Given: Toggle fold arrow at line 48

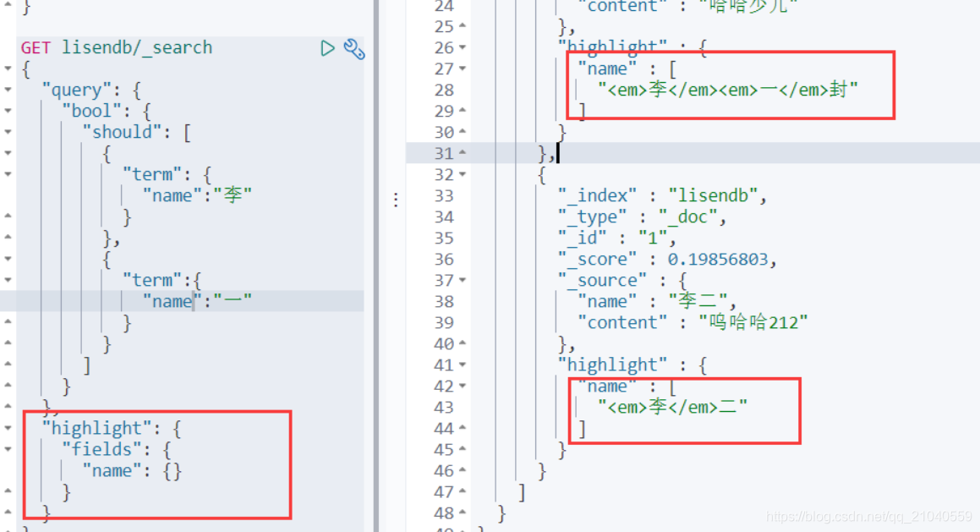Looking at the screenshot, I should pos(463,513).
